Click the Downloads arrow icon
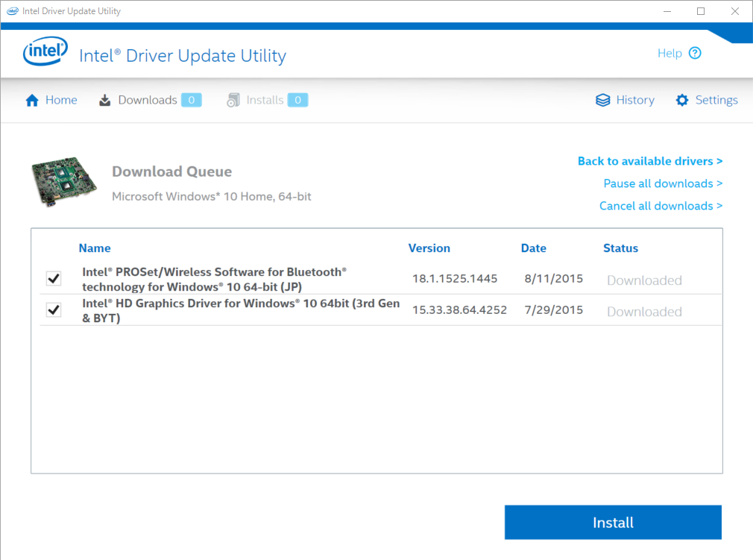 pos(104,101)
